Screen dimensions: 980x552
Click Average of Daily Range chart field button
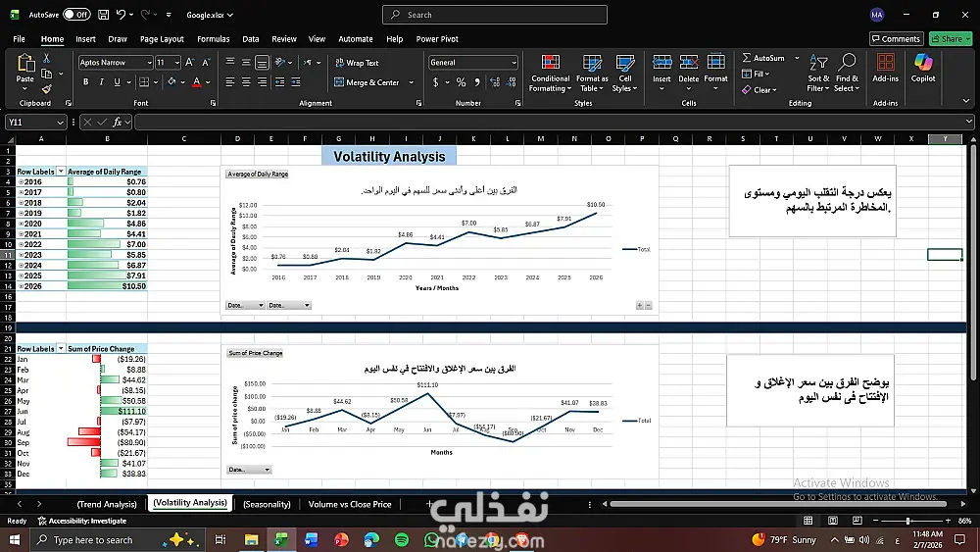(258, 175)
